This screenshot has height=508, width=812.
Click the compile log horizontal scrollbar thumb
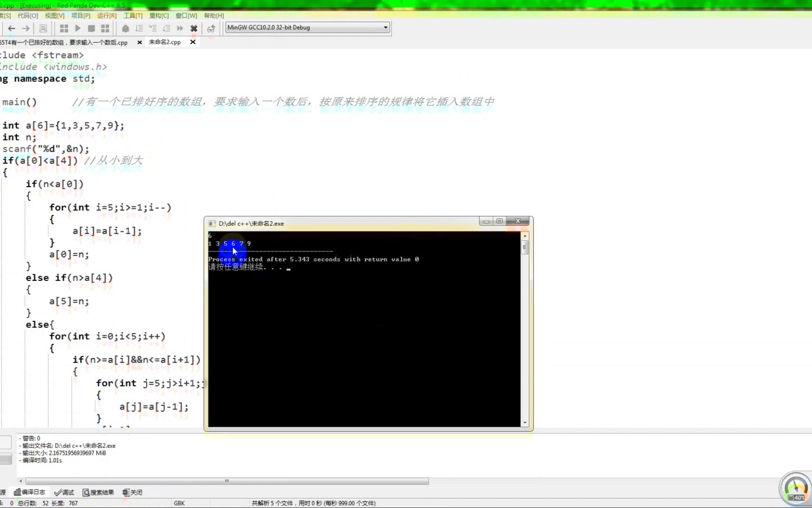tap(227, 481)
